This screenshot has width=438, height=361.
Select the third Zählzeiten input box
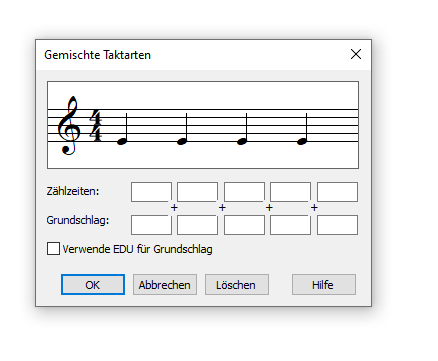pos(244,192)
